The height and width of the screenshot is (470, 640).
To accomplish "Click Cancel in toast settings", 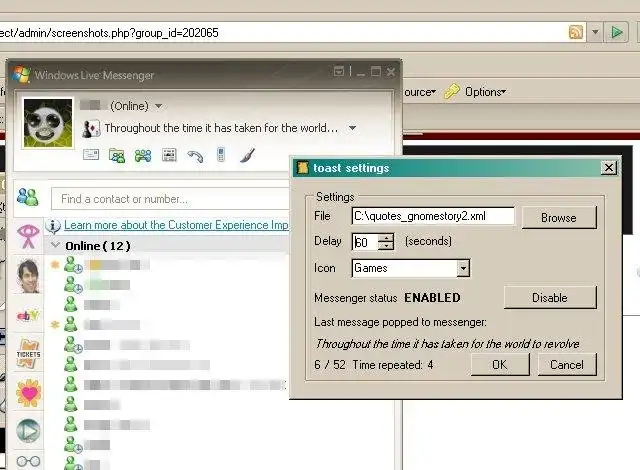I will 567,364.
